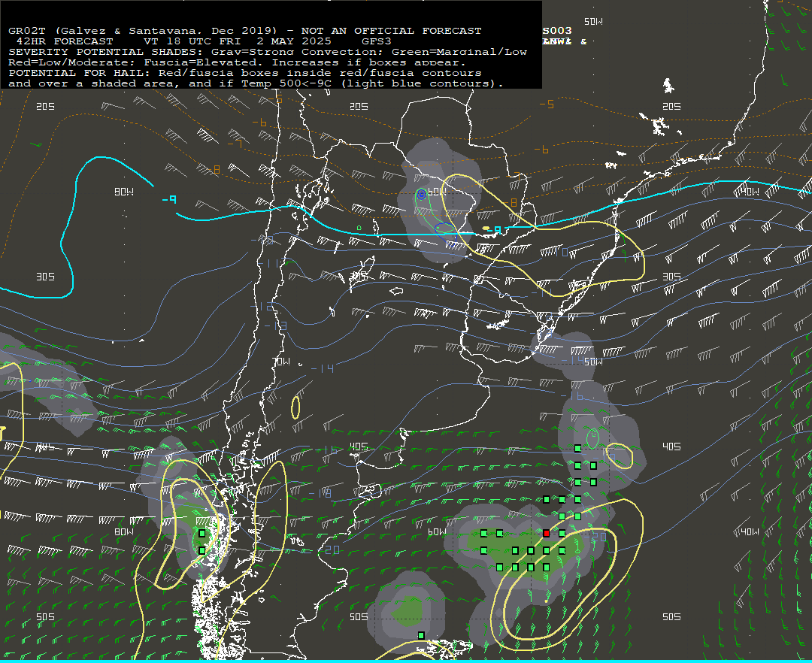This screenshot has height=663, width=812.
Task: Click the 'SEVERITY POTENTIAL SHADES' legend line
Action: pos(268,52)
